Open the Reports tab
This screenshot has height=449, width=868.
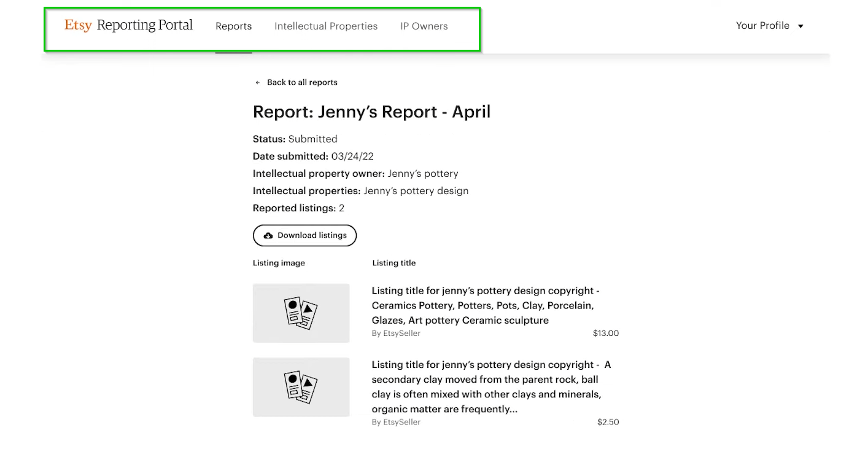(x=233, y=26)
